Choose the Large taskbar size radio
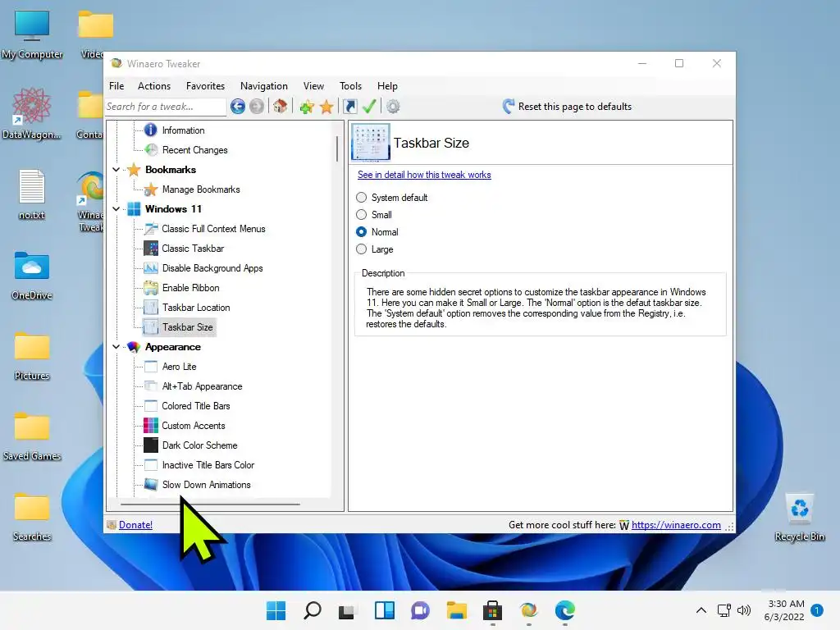Image resolution: width=840 pixels, height=630 pixels. pyautogui.click(x=362, y=249)
